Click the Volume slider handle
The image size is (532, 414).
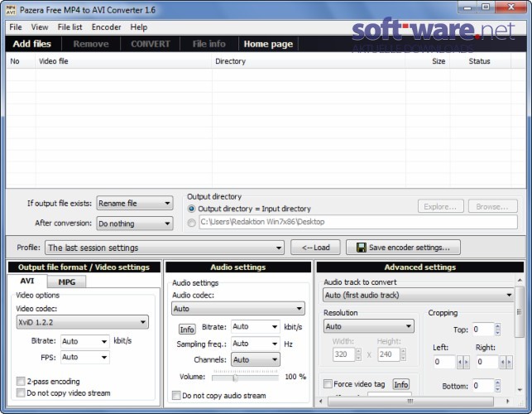pos(235,378)
